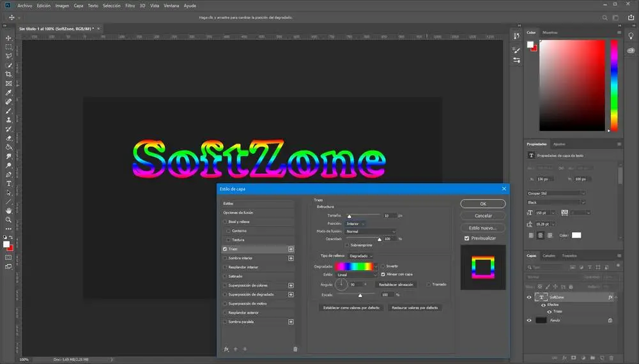Add another Trazo effect with plus icon
The image size is (639, 364).
pyautogui.click(x=291, y=249)
